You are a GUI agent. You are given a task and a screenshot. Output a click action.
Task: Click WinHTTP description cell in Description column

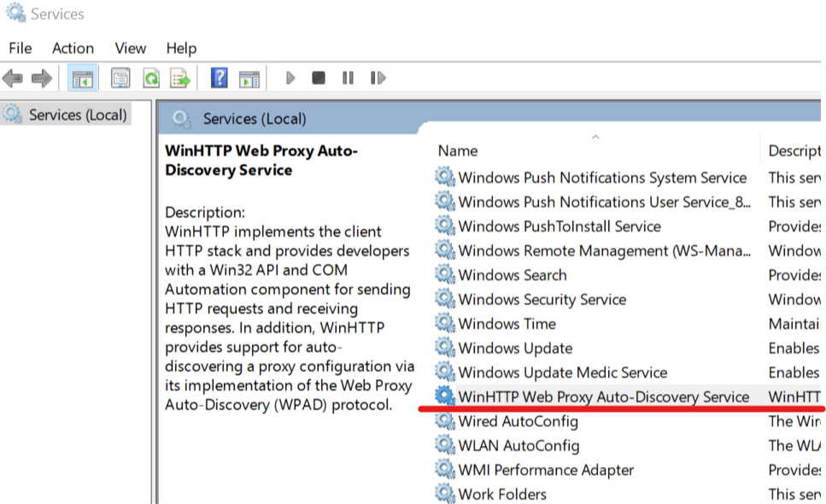[794, 396]
